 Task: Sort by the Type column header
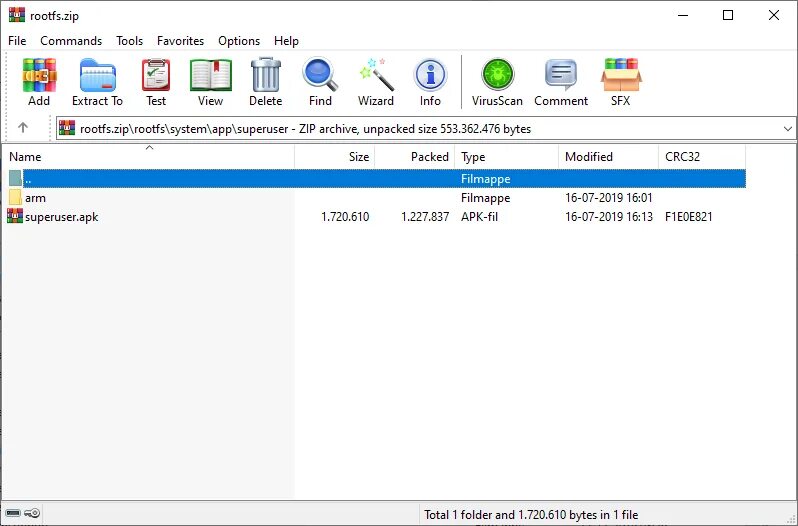coord(507,157)
